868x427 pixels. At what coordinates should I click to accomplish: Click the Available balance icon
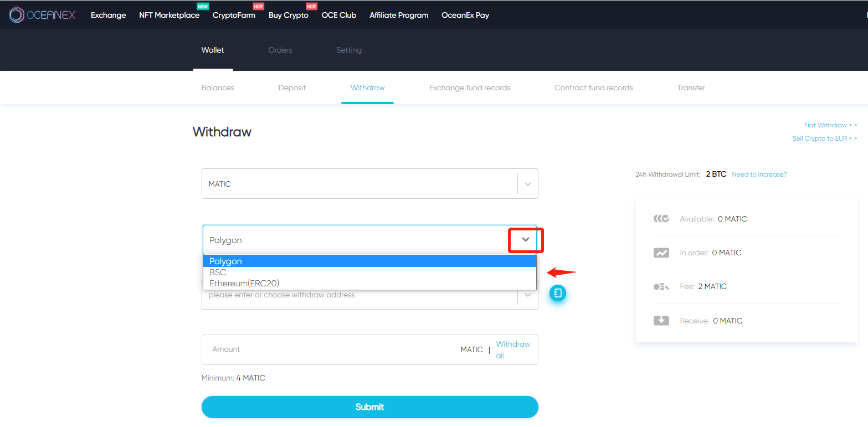(x=661, y=219)
